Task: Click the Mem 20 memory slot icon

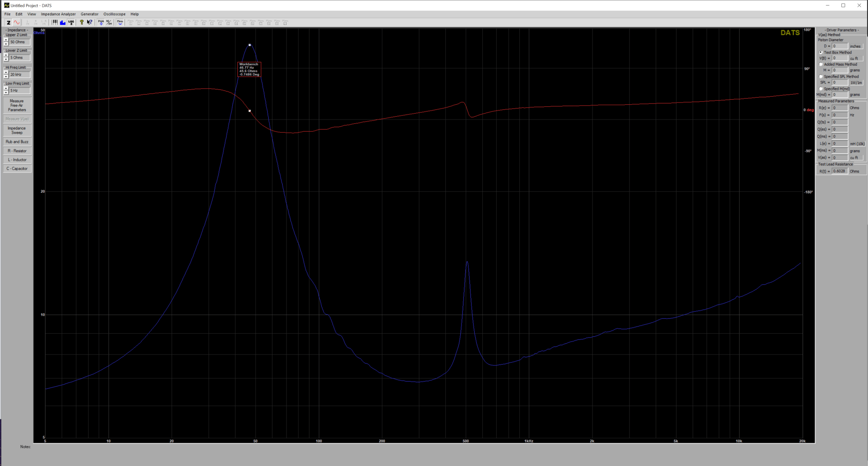Action: pos(285,22)
